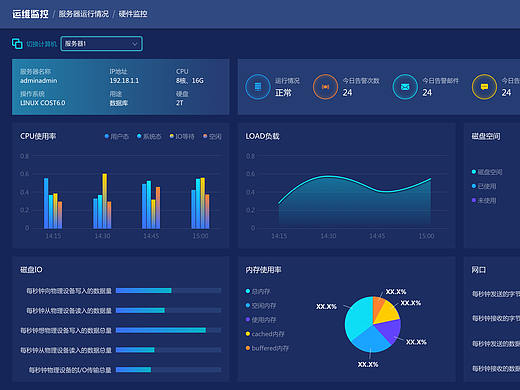Screen dimensions: 520x390
Task: Toggle the 未使用 disk legend entry
Action: click(484, 200)
